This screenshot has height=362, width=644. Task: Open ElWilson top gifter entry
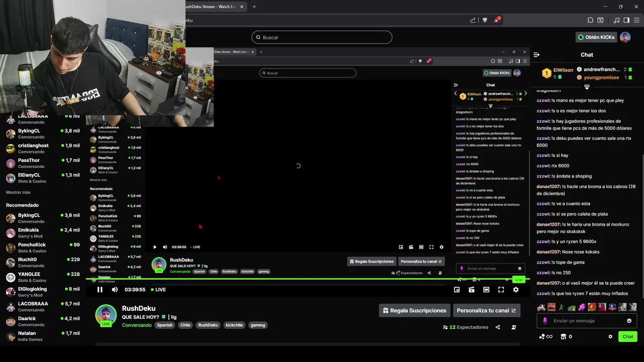[557, 73]
